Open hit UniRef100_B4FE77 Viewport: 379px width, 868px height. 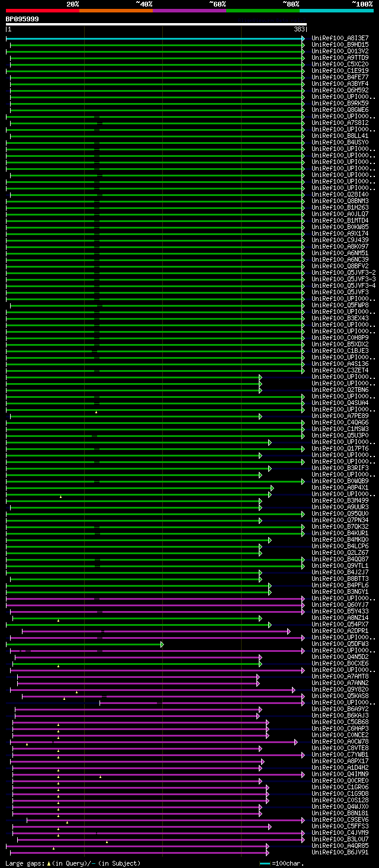coord(340,77)
